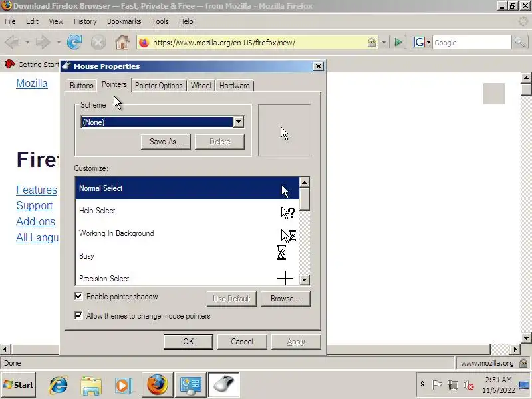The height and width of the screenshot is (399, 532).
Task: Reload the page with the refresh icon
Action: pyautogui.click(x=74, y=42)
